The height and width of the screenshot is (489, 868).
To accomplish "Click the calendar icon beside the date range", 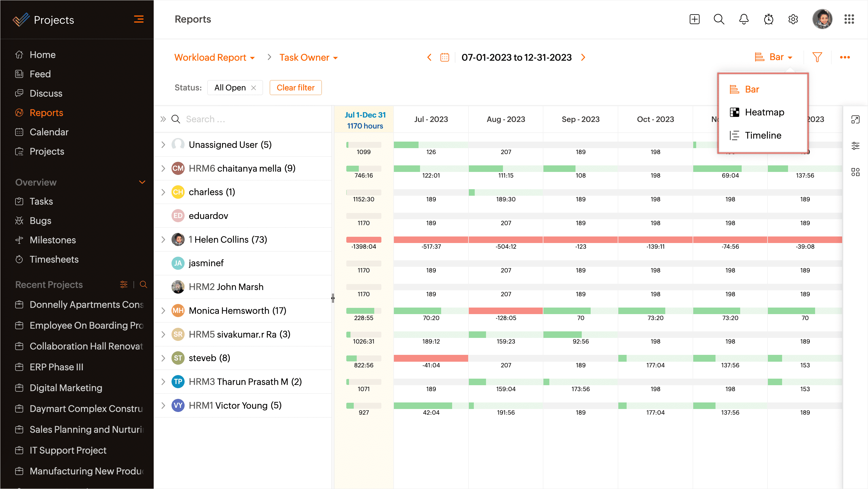I will pyautogui.click(x=444, y=57).
